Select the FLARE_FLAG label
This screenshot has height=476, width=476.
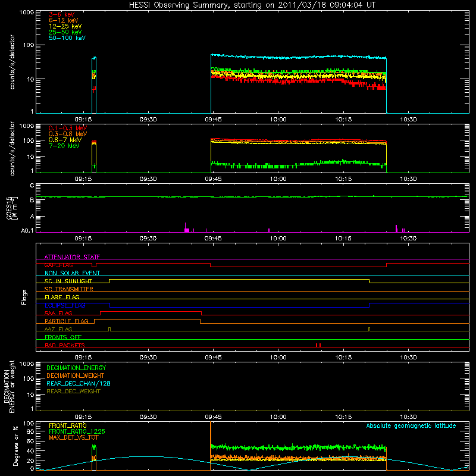pyautogui.click(x=62, y=297)
